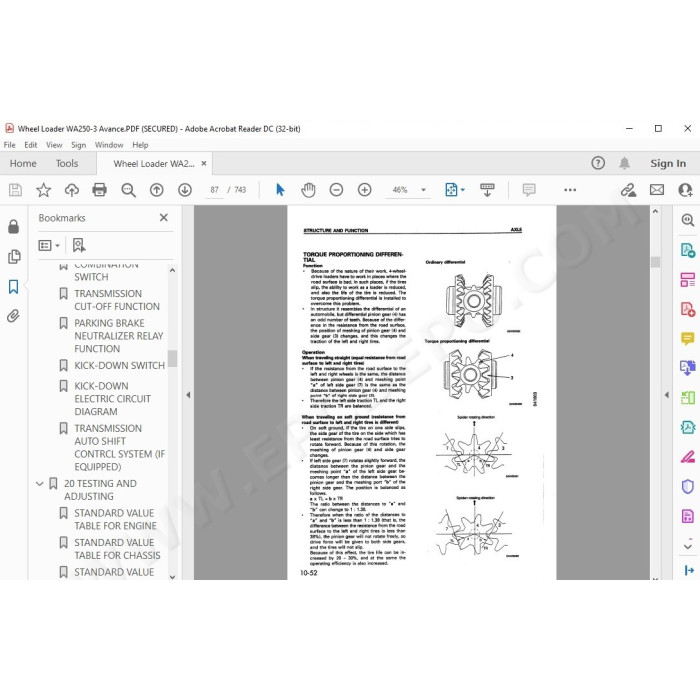This screenshot has height=700, width=700.
Task: Open search tool in right pane
Action: point(688,220)
